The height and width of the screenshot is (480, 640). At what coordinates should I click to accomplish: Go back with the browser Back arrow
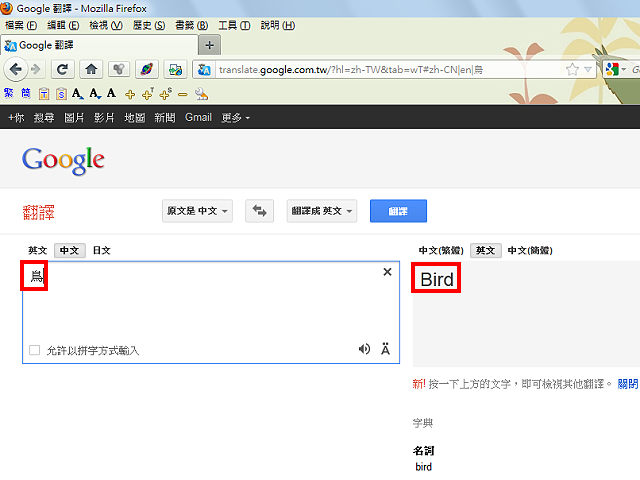pos(16,69)
